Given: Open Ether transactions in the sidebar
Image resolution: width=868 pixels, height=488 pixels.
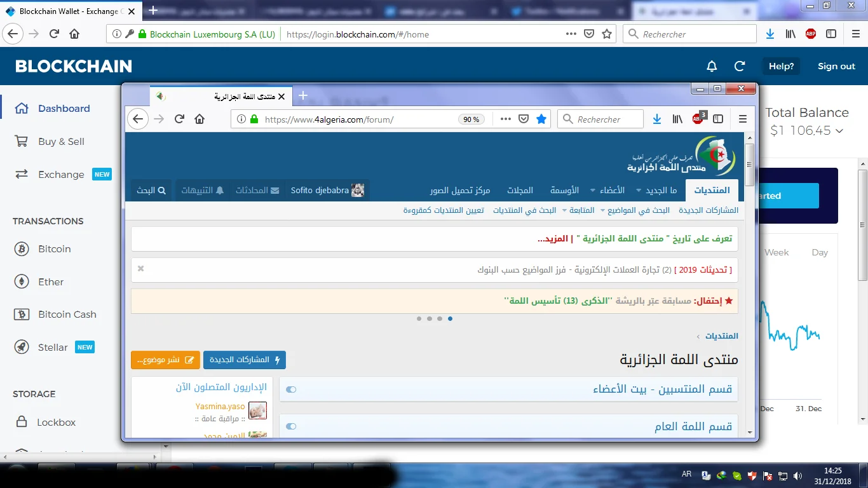Looking at the screenshot, I should coord(51,282).
